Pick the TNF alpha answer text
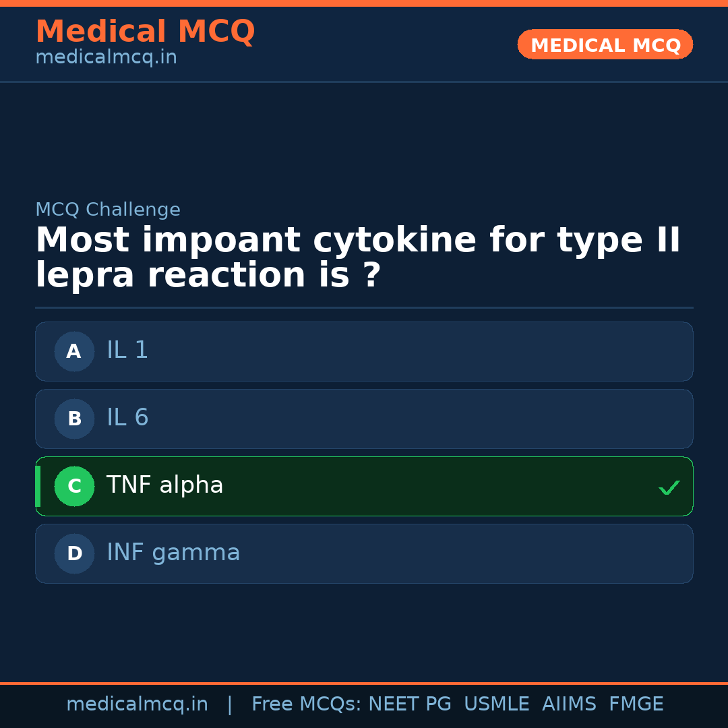The width and height of the screenshot is (728, 728). (x=164, y=485)
